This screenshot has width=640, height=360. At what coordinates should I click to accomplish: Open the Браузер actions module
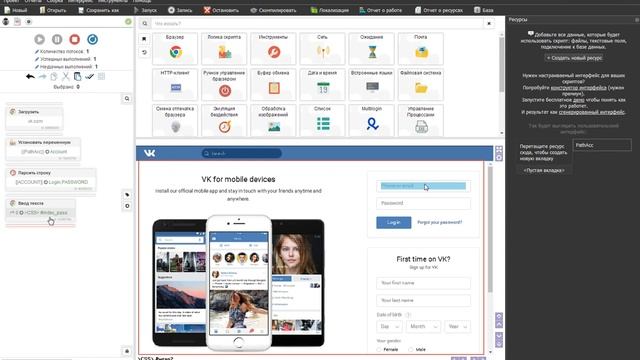(175, 49)
